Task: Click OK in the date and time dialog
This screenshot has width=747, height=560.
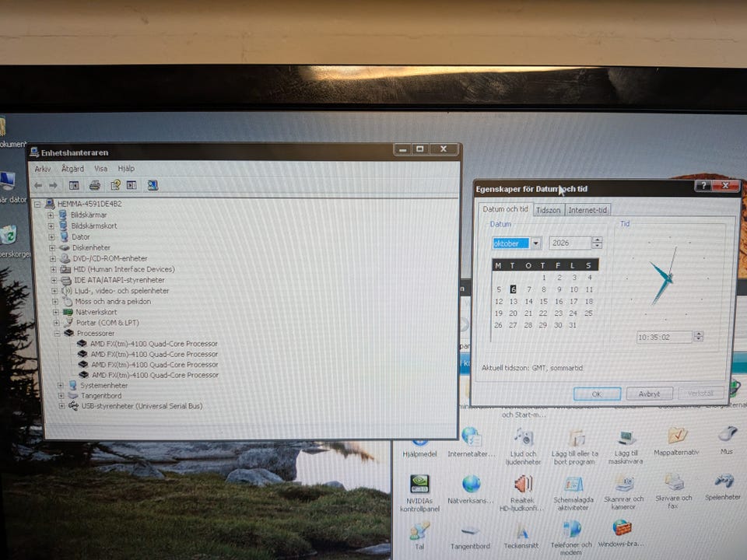Action: tap(597, 394)
